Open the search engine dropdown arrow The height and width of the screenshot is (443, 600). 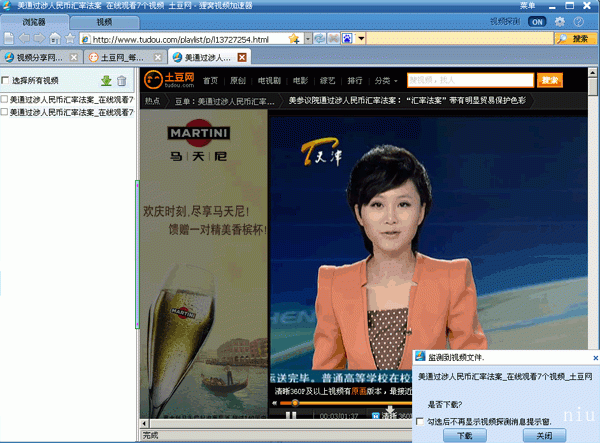tap(361, 38)
